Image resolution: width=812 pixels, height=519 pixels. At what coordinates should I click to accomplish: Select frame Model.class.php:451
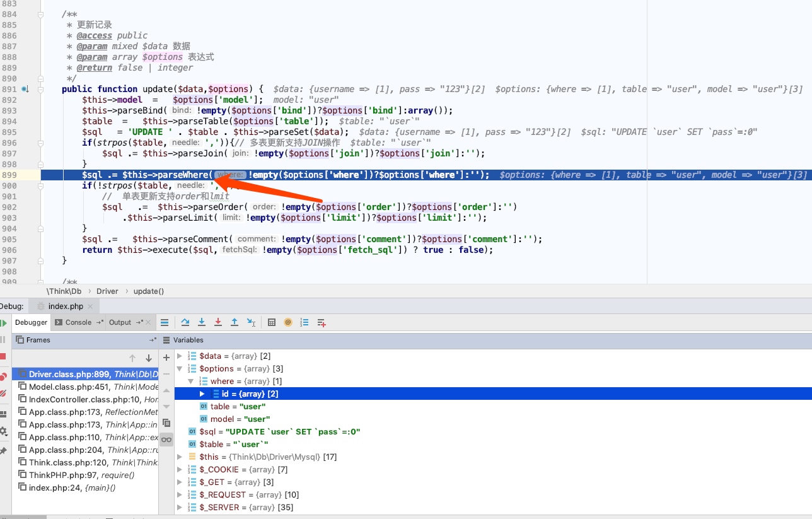pyautogui.click(x=85, y=387)
